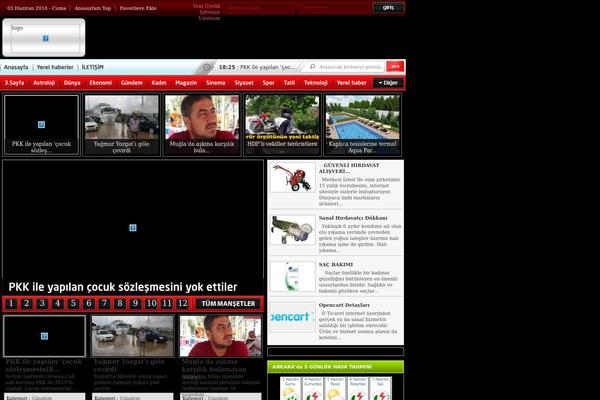Open the Muğla'da aşkına karşılık top thumbnail

point(202,124)
